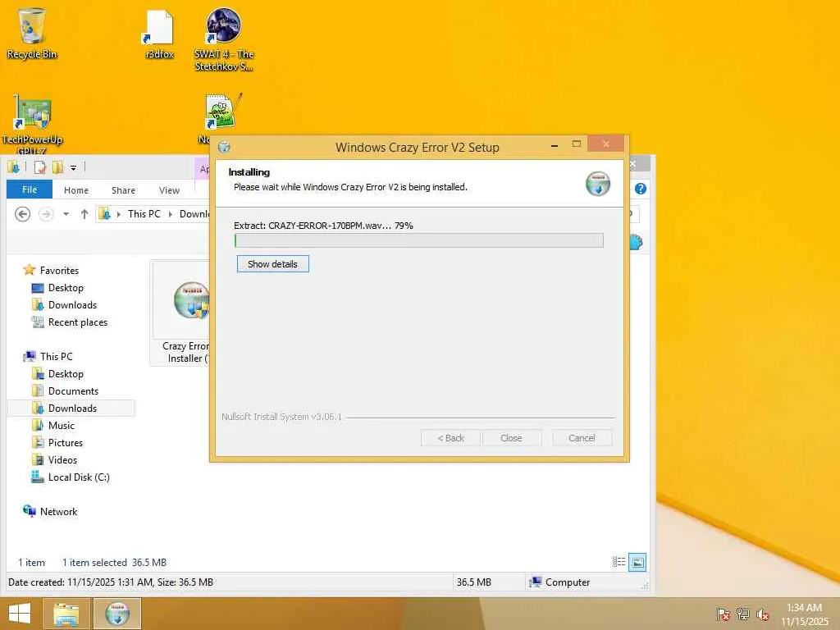Select Recent places in Favorites

(x=70, y=322)
